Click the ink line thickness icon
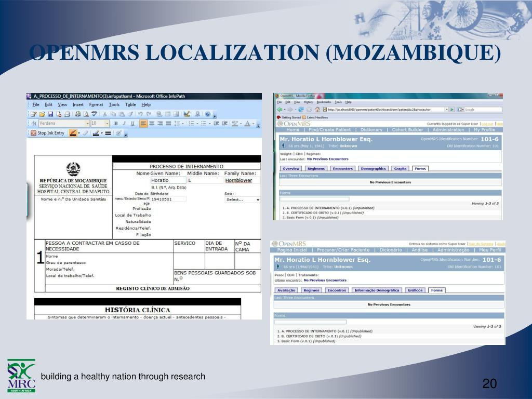 [108, 133]
